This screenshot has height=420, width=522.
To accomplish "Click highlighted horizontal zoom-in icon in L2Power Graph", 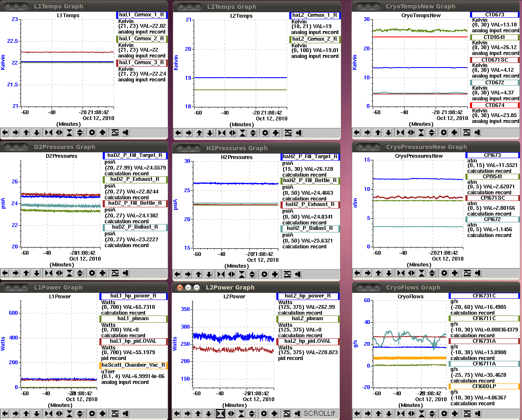I will (x=221, y=414).
